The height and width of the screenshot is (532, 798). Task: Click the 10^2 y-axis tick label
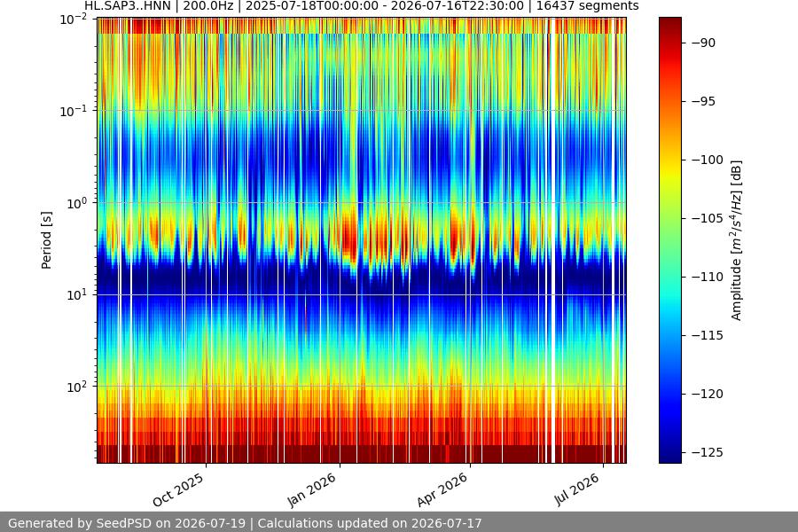77,387
